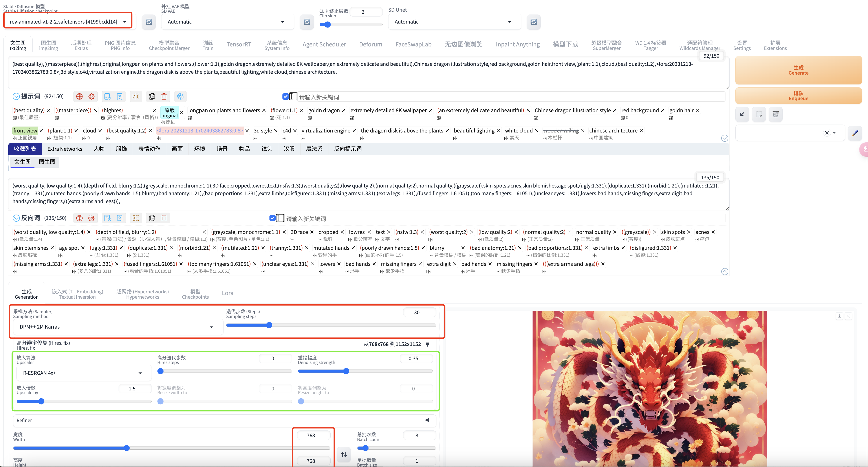Collapse Hires. fix section triangle
868x467 pixels.
tap(428, 344)
